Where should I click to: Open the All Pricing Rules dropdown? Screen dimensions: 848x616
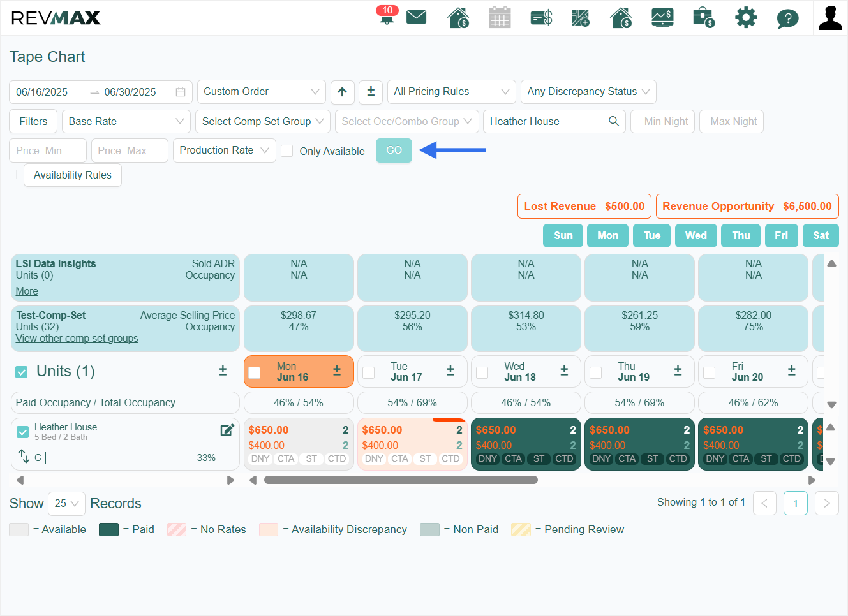coord(452,92)
